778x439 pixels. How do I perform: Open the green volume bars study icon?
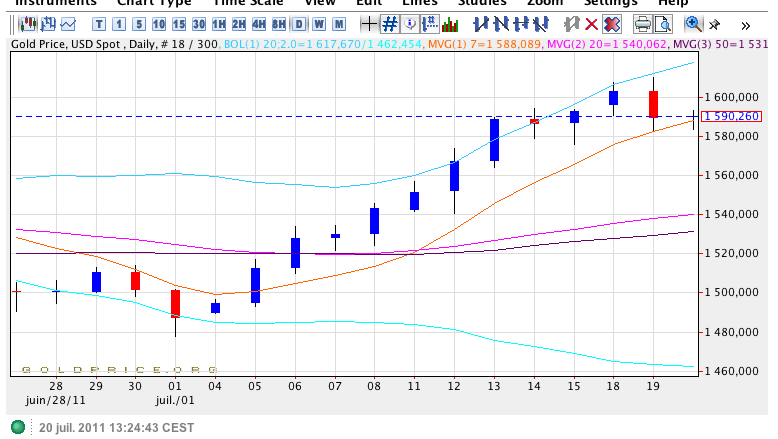[450, 24]
